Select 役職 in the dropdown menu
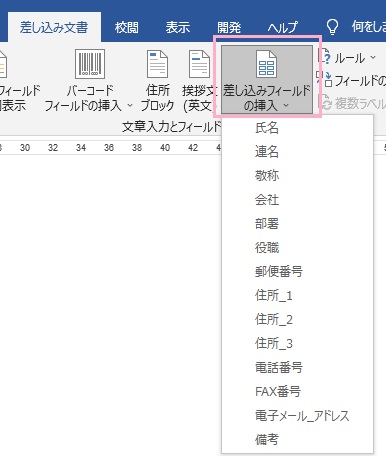 click(297, 248)
